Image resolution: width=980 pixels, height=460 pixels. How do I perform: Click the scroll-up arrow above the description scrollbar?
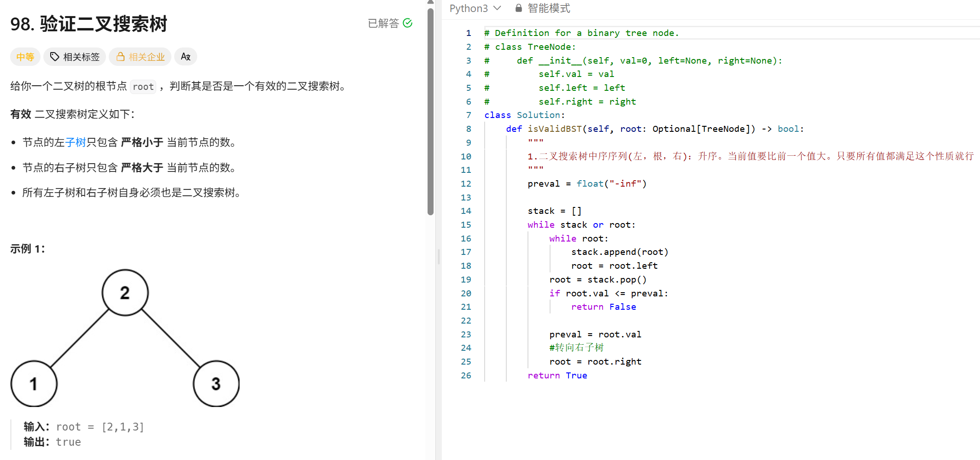coord(430,2)
